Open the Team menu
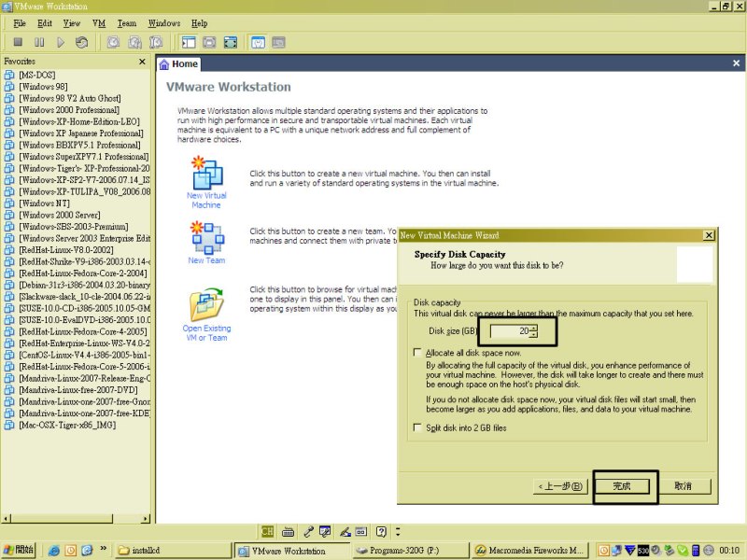Image resolution: width=747 pixels, height=560 pixels. click(127, 22)
